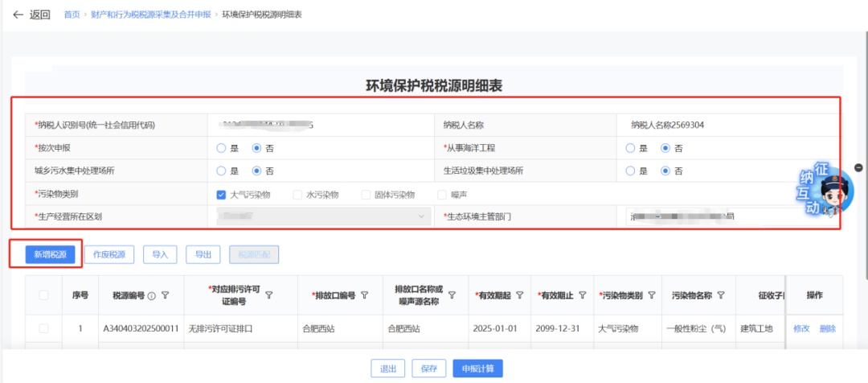Select 是 for 按次申报
This screenshot has height=383, width=868.
click(221, 148)
